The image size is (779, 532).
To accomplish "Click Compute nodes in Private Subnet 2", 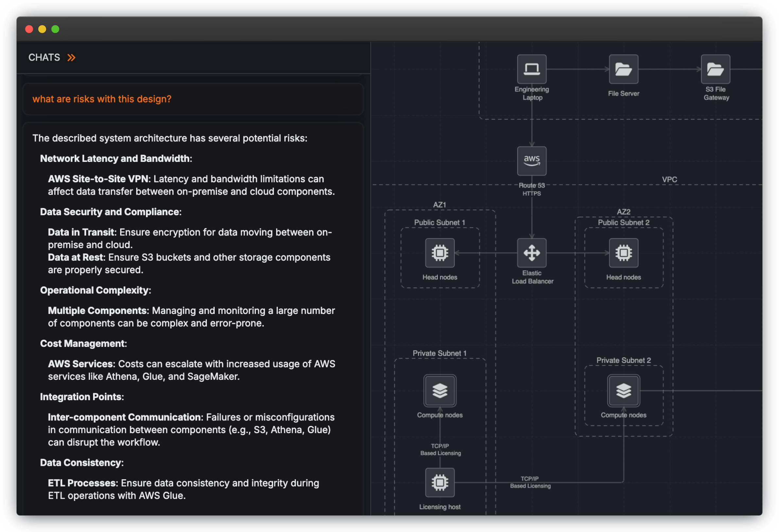I will (x=623, y=391).
